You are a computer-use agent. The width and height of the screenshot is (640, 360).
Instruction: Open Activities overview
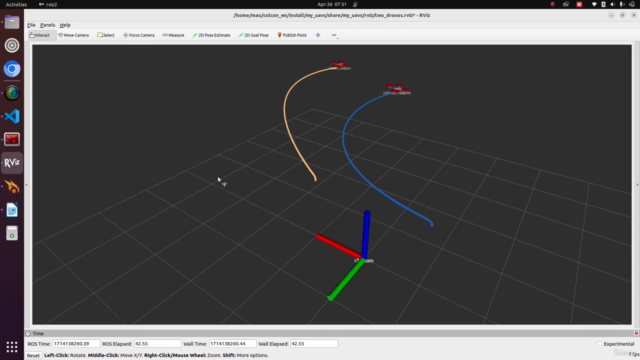coord(16,4)
